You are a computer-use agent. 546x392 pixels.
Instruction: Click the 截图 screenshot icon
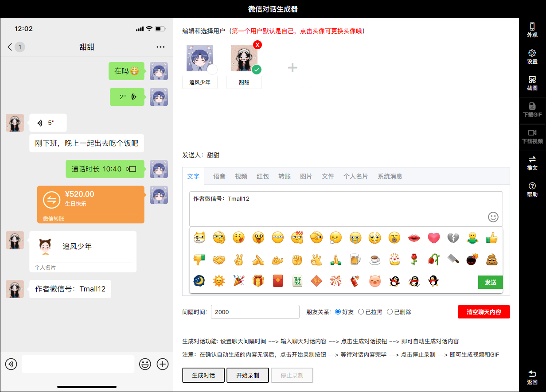[532, 83]
